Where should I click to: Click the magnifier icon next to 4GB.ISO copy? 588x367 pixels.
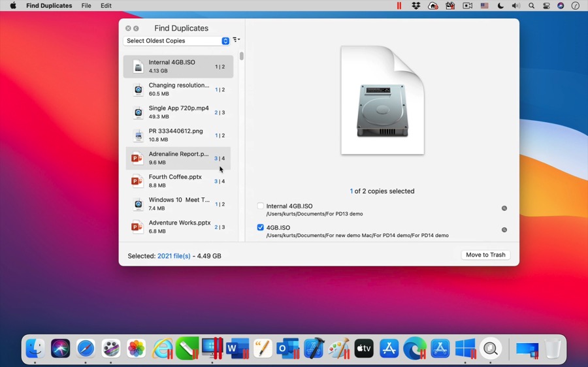pos(504,230)
